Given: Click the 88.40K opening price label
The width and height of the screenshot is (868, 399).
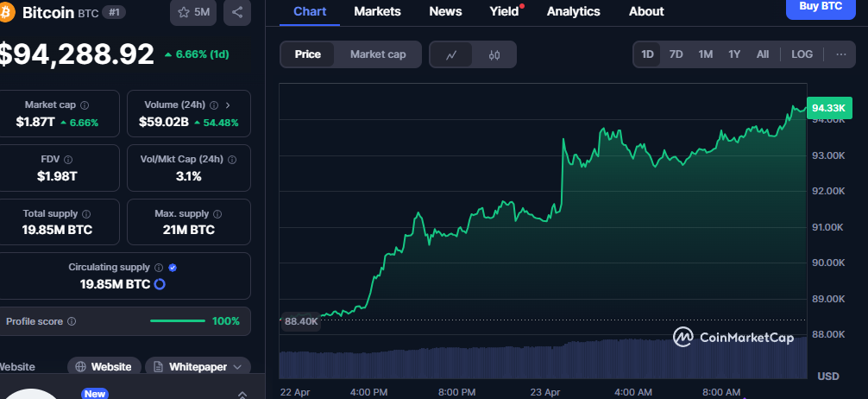Looking at the screenshot, I should click(x=302, y=321).
